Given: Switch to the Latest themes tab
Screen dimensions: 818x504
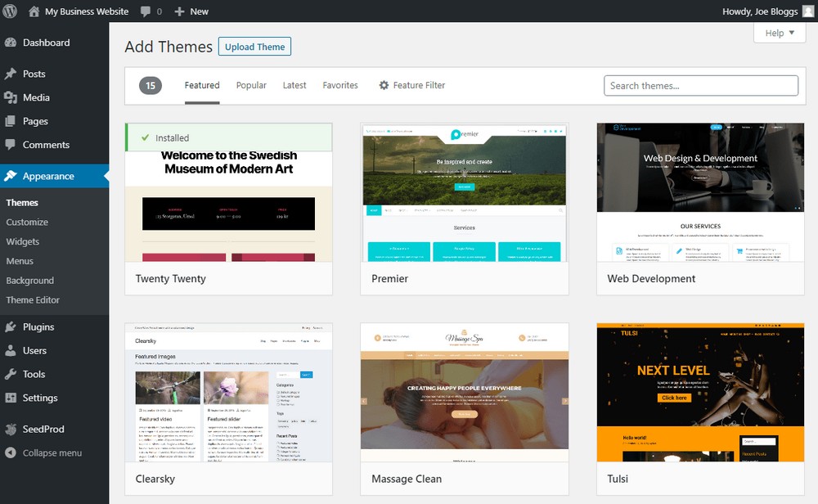Looking at the screenshot, I should point(294,85).
